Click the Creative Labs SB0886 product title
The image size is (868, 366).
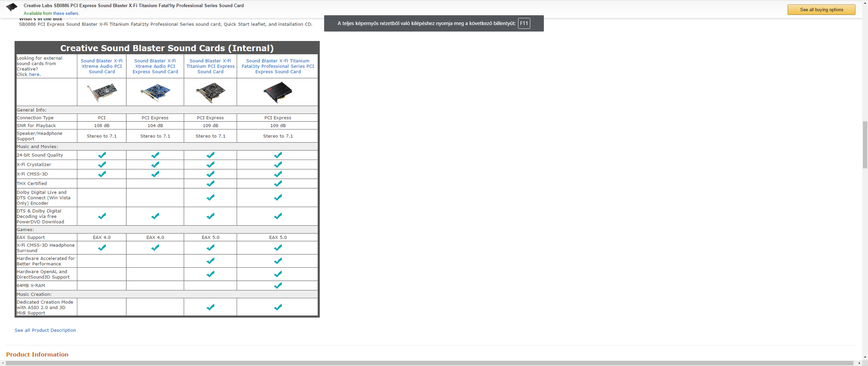click(x=134, y=6)
